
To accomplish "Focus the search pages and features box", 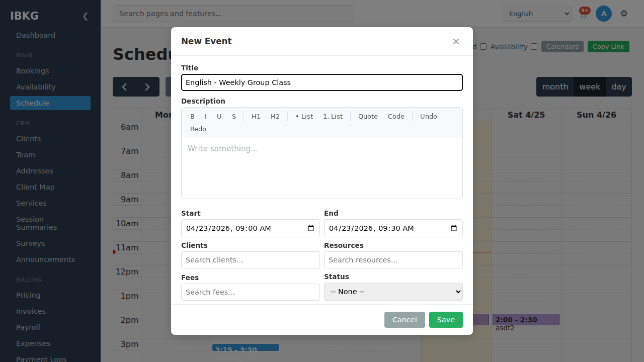I will 233,14.
